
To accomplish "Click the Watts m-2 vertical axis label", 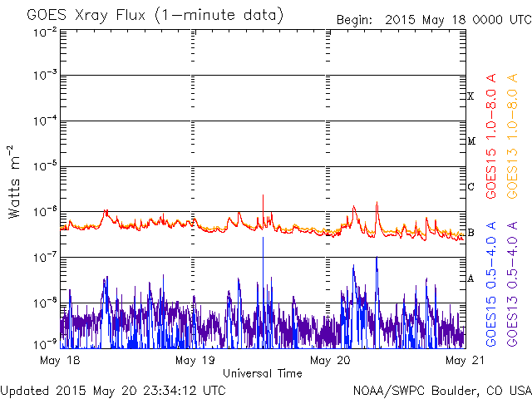I will coord(14,182).
